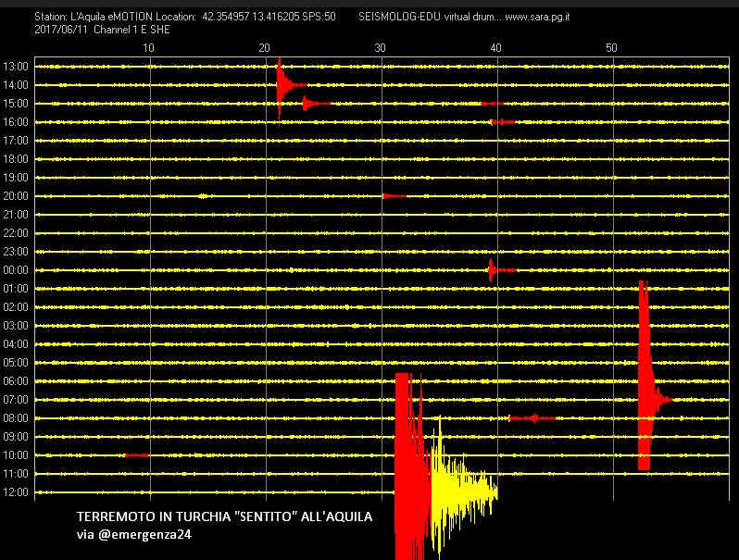Click the 10:00 hour label

click(x=16, y=455)
